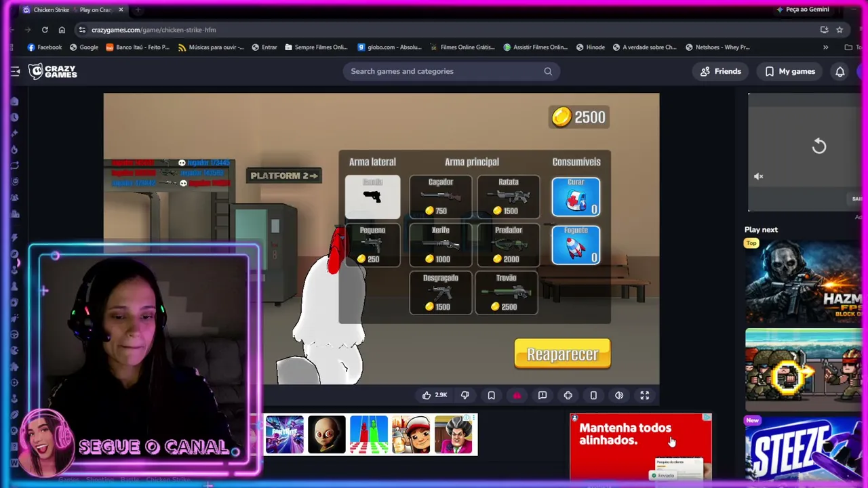Open the Google bookmark
The image size is (868, 488).
[x=84, y=47]
